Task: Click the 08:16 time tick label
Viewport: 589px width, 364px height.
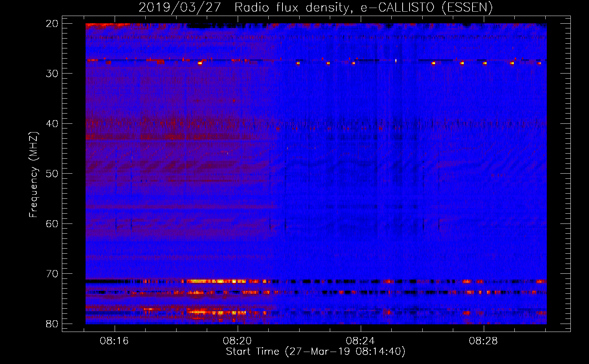Action: tap(114, 341)
